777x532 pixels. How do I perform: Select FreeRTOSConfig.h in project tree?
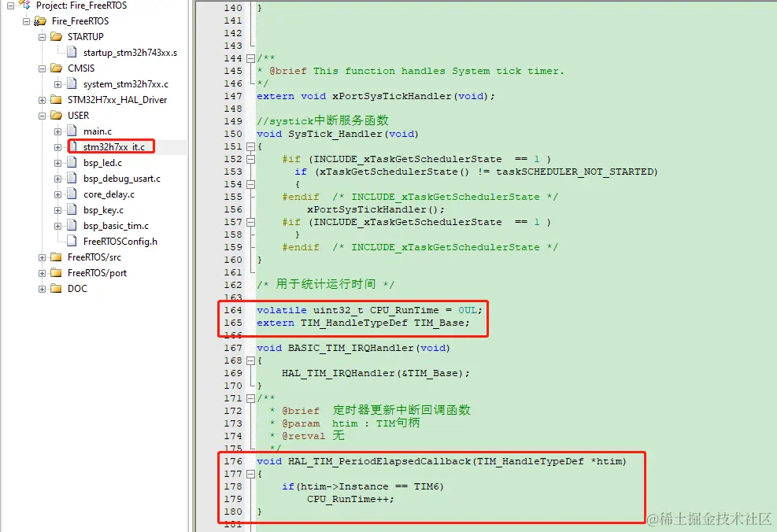[x=120, y=242]
